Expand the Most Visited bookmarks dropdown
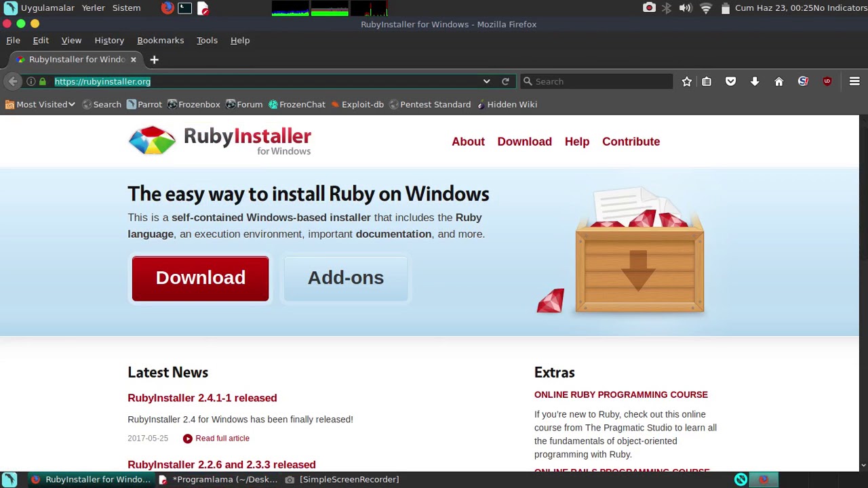Viewport: 868px width, 488px height. tap(40, 104)
